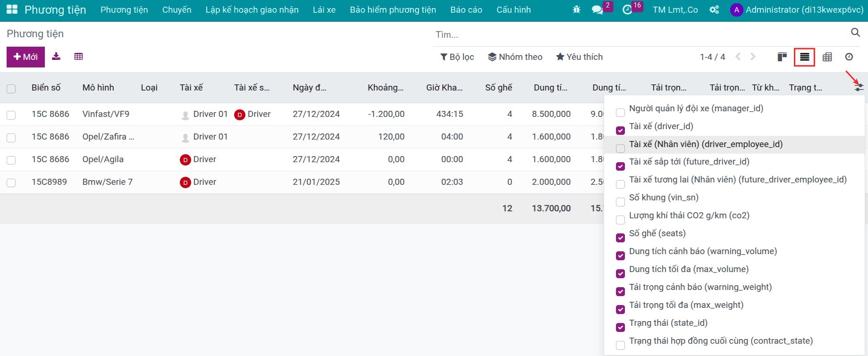Image resolution: width=868 pixels, height=356 pixels.
Task: Open the Chuyến menu
Action: click(177, 10)
